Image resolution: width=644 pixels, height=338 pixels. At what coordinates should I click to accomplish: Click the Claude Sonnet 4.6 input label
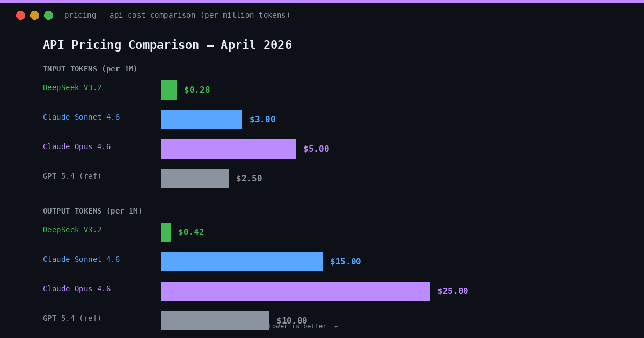pos(81,116)
